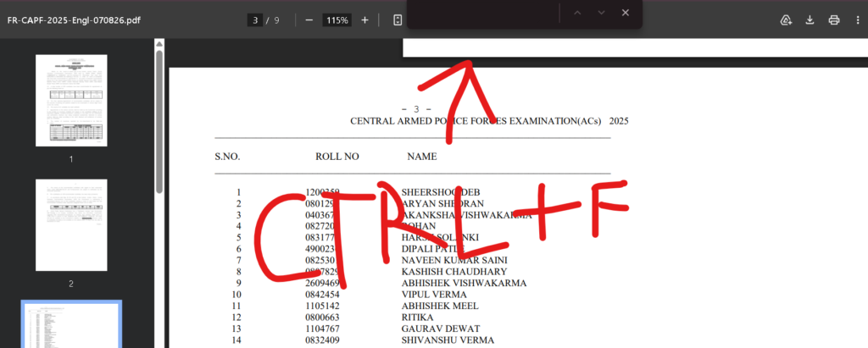Save PDF to Google Drive icon
Viewport: 868px width, 348px height.
pyautogui.click(x=786, y=20)
